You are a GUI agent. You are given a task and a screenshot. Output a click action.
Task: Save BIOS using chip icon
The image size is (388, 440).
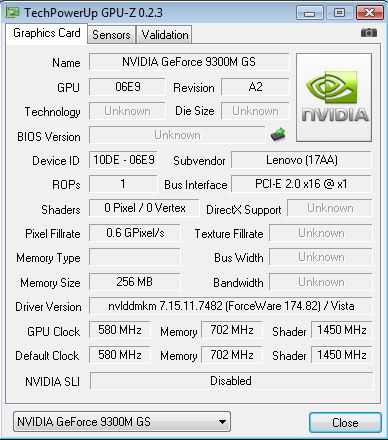click(x=278, y=135)
